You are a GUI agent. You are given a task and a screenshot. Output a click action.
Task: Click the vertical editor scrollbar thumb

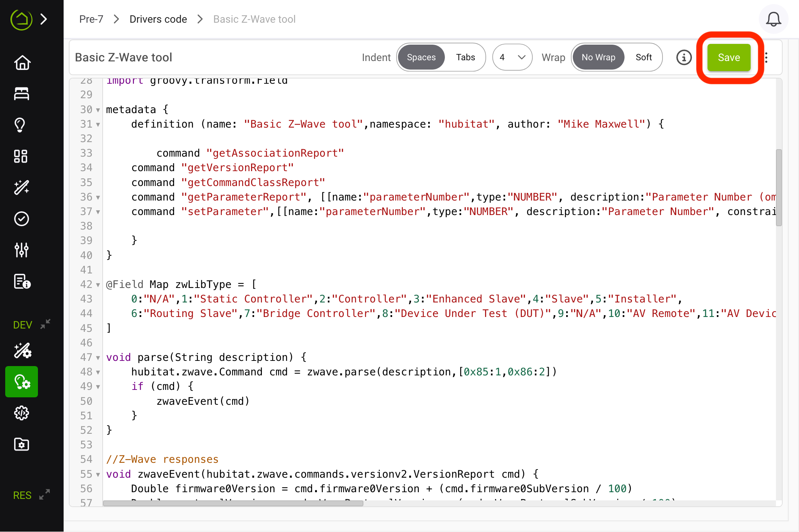coord(779,188)
